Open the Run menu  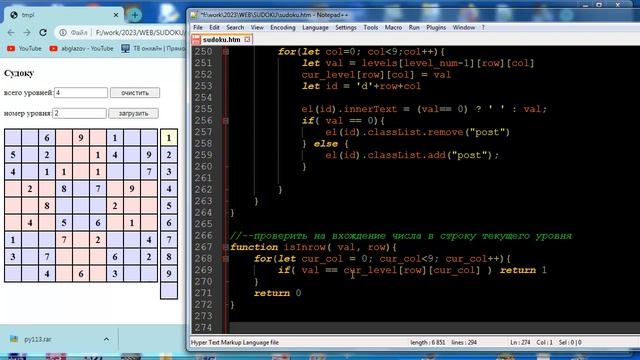(414, 27)
